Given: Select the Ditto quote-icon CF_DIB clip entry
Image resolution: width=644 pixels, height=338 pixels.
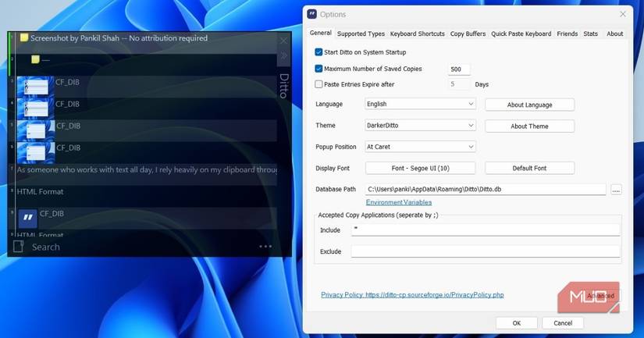Looking at the screenshot, I should pyautogui.click(x=28, y=218).
